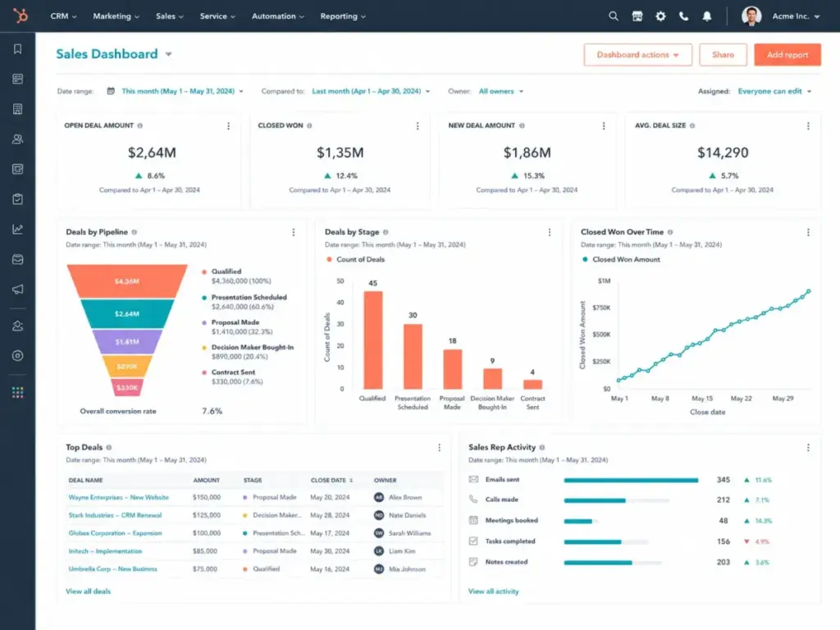
Task: Open the marketplace icon in top bar
Action: (637, 16)
